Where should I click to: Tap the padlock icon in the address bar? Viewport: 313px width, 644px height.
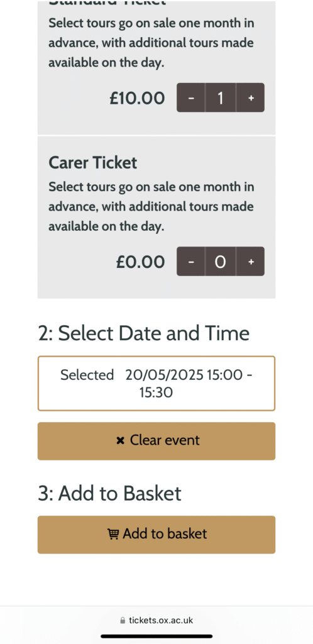(x=123, y=620)
